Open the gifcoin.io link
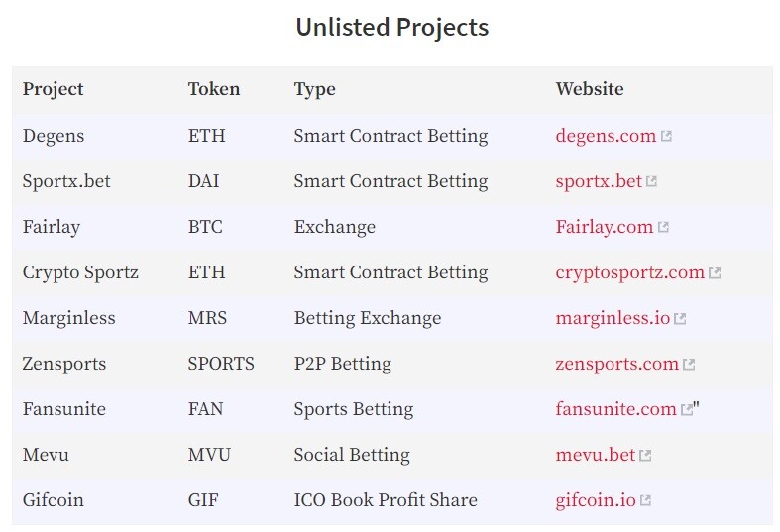Image resolution: width=780 pixels, height=532 pixels. coord(596,500)
